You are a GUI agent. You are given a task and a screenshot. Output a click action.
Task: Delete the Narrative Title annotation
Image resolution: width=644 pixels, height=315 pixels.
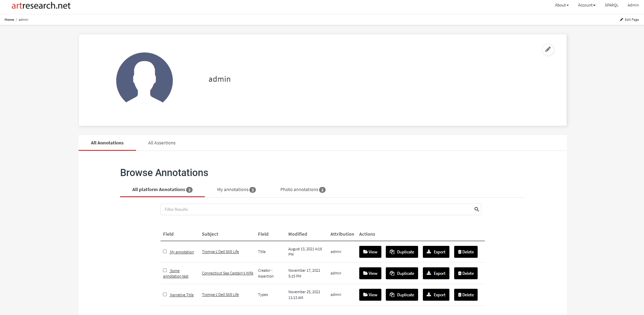point(466,295)
